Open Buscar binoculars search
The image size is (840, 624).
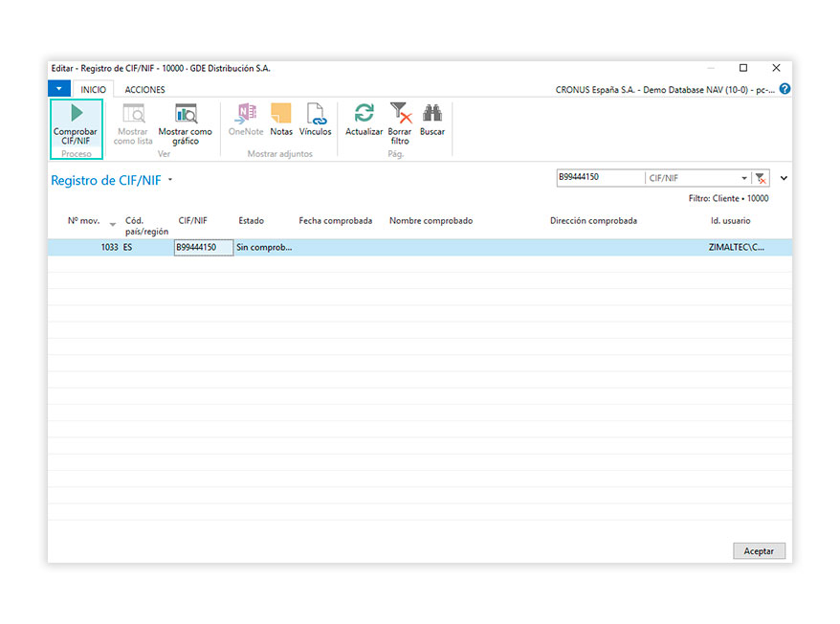(x=432, y=115)
